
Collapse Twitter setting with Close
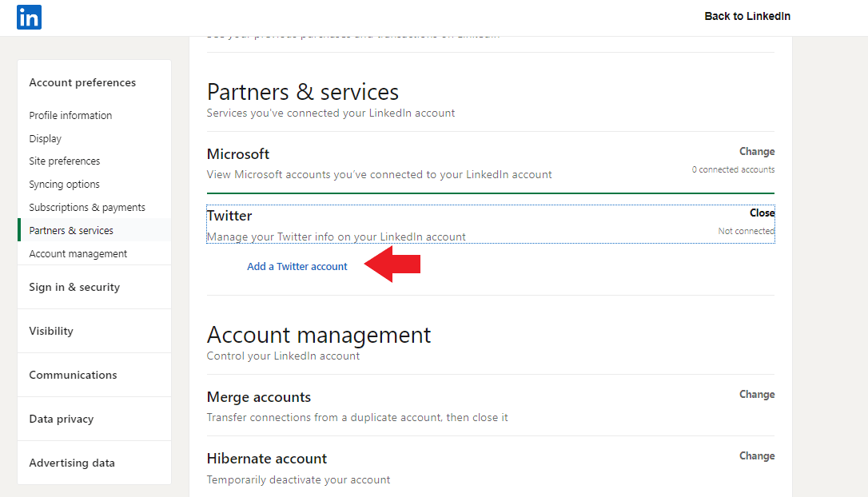coord(762,213)
